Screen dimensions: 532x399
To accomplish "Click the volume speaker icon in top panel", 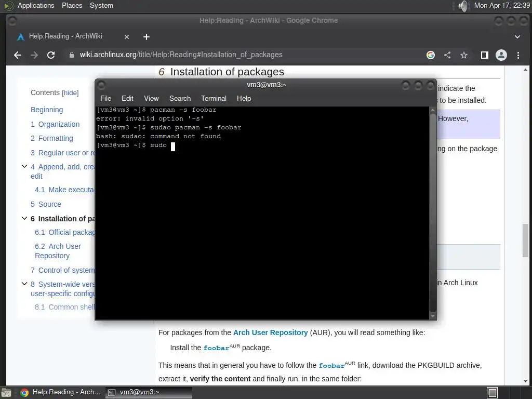I will [463, 6].
